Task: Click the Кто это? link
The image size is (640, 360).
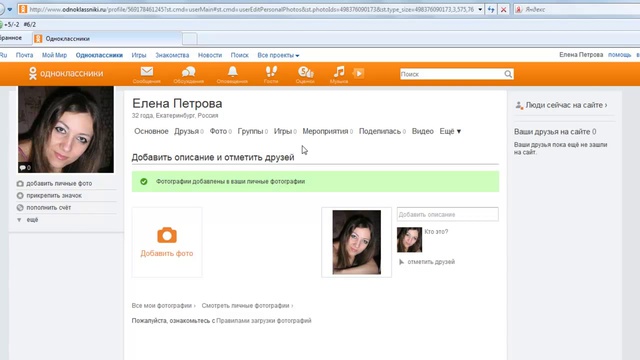Action: (x=436, y=232)
